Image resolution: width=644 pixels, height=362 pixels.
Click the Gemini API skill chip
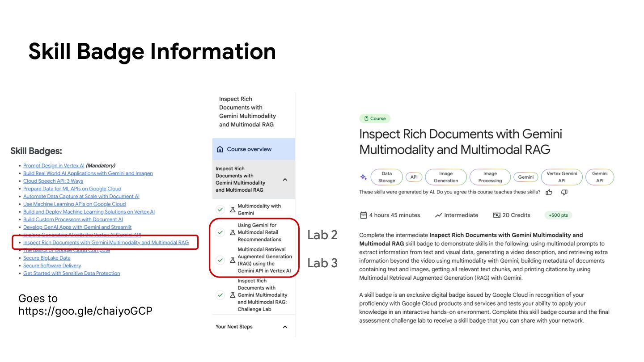(600, 177)
